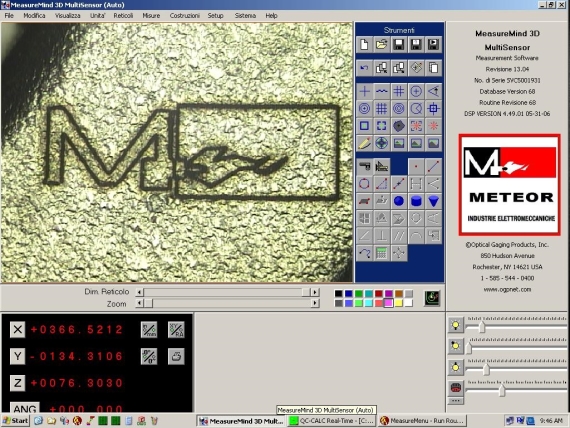570x428 pixels.
Task: Toggle the red ring light button
Action: pyautogui.click(x=455, y=388)
